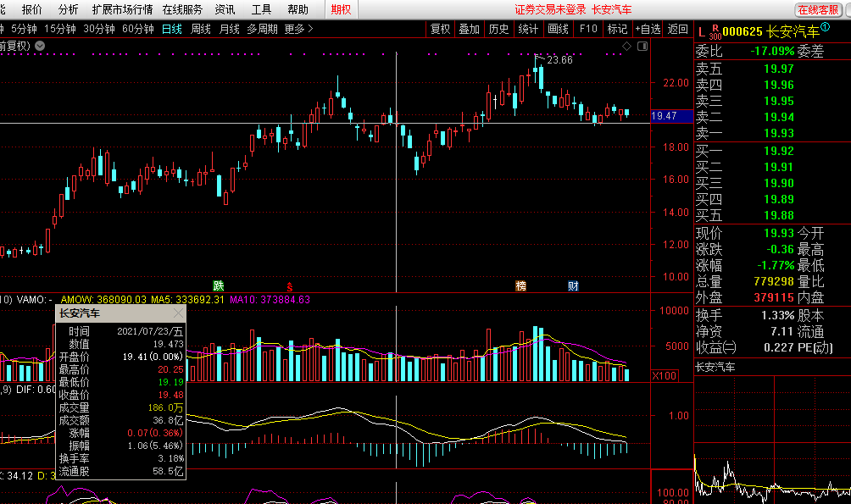The image size is (851, 504).
Task: Open the 工具 menu
Action: coord(261,9)
